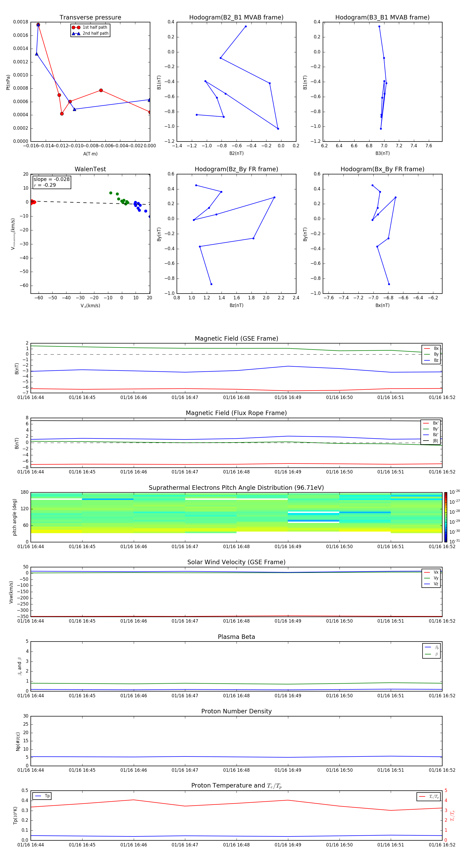Select 'Bz' in the GSE magnetic field legend

(x=431, y=360)
